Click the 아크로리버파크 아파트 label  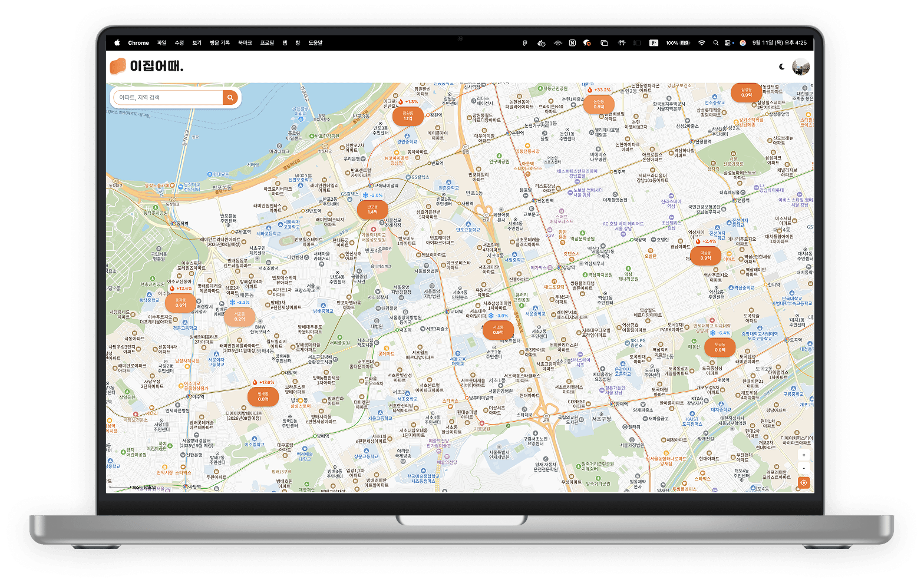point(278,191)
